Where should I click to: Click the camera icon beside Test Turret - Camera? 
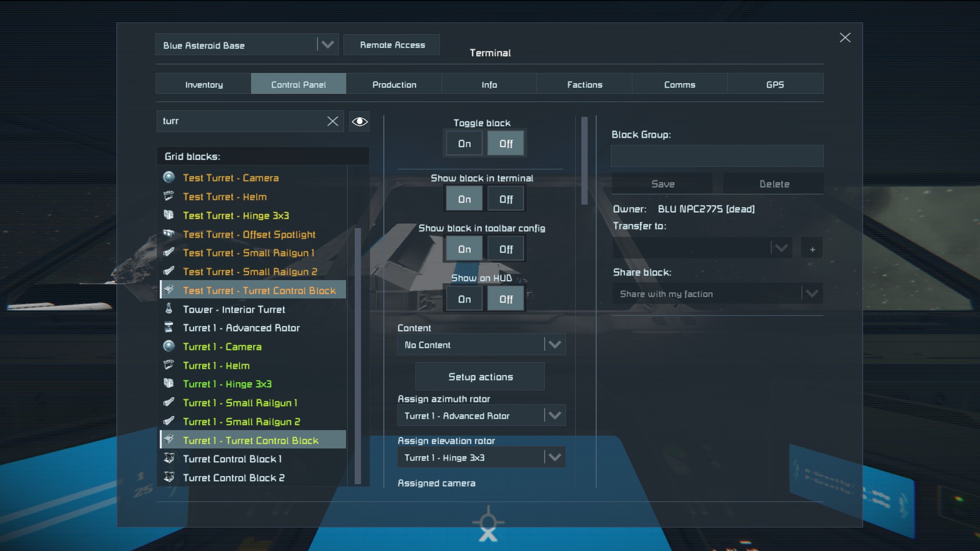tap(169, 178)
